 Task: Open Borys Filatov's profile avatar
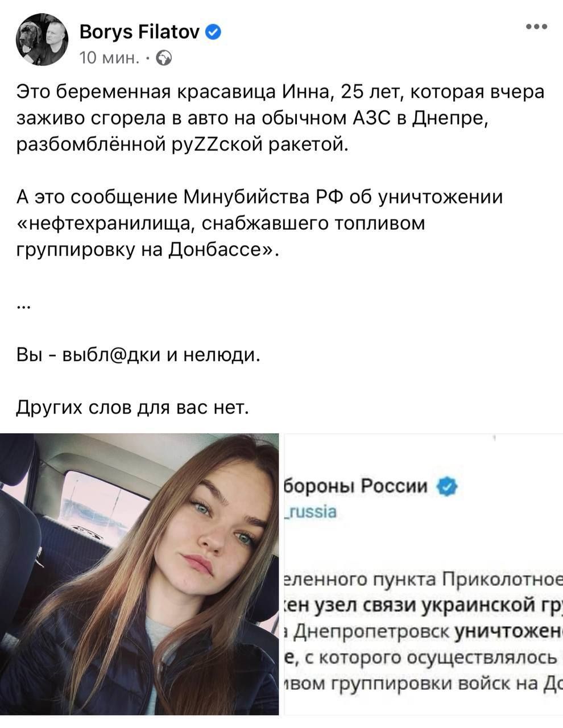point(42,41)
